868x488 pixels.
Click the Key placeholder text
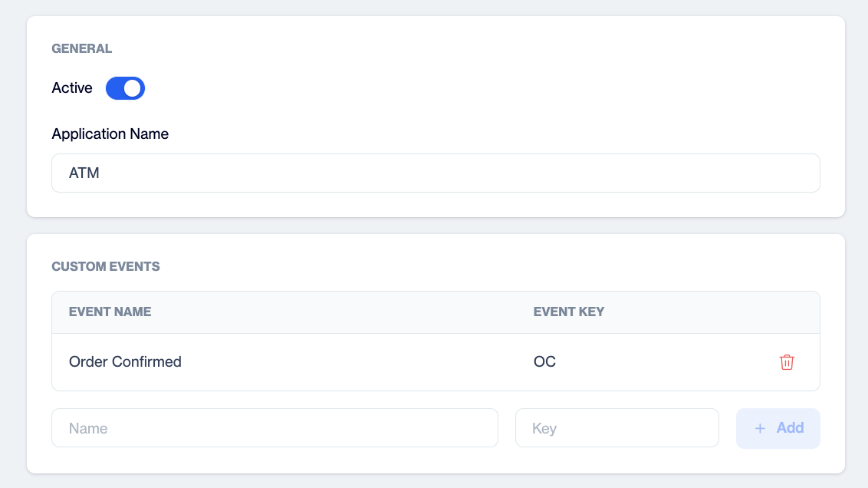pos(544,428)
